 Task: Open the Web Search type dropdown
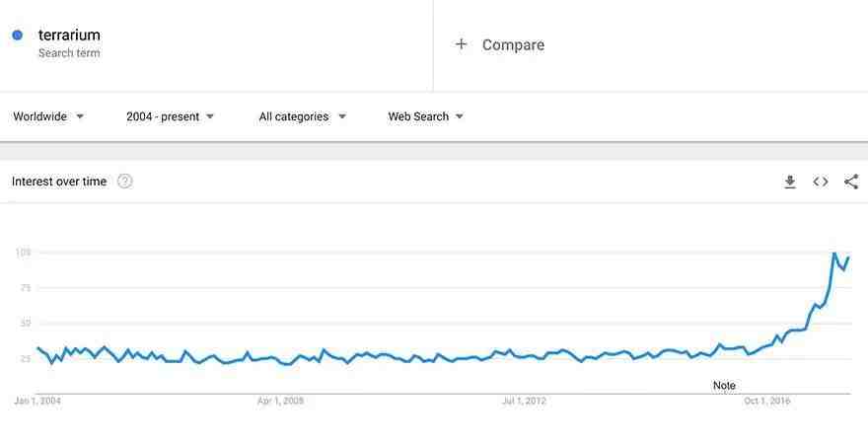click(425, 116)
